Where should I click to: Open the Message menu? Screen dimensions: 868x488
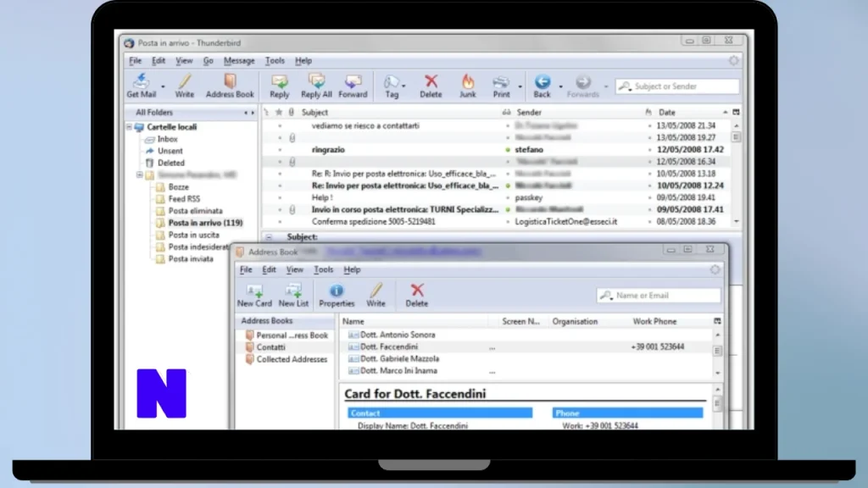click(239, 61)
